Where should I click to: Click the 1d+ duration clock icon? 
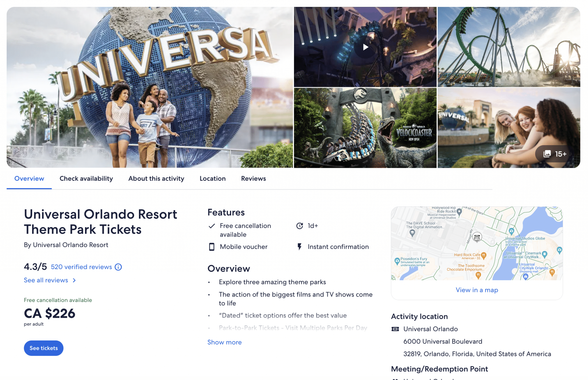click(299, 226)
